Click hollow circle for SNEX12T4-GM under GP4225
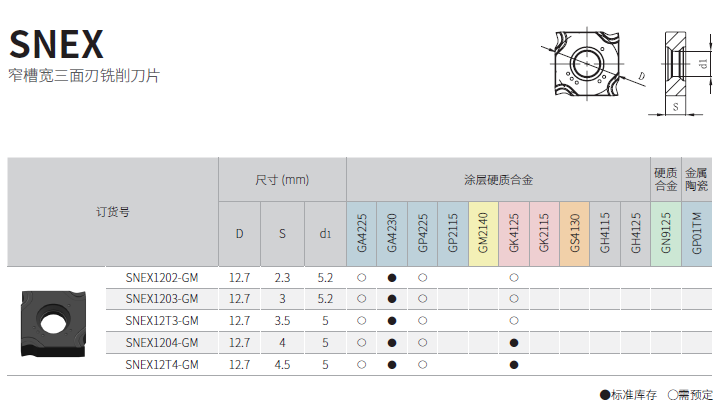This screenshot has height=410, width=724. [423, 365]
